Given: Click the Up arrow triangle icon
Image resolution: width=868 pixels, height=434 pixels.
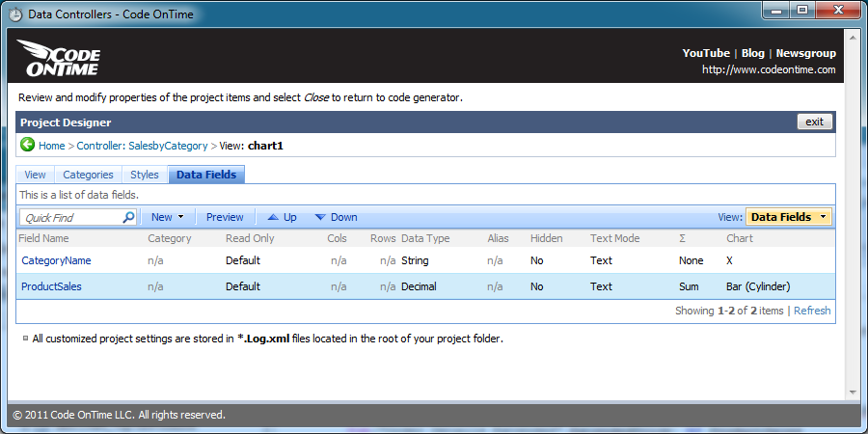Looking at the screenshot, I should click(272, 218).
